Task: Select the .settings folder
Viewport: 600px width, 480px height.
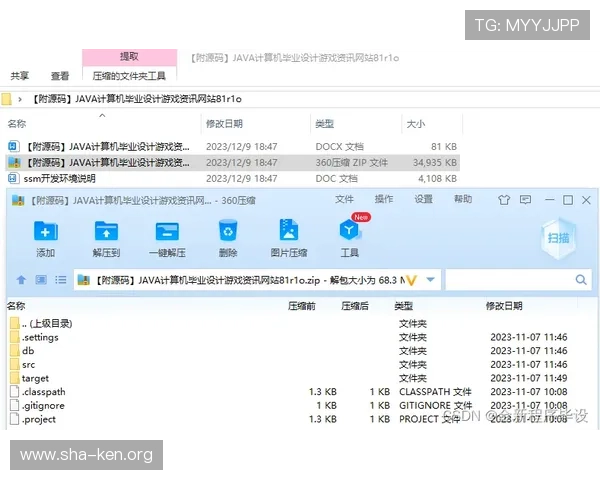Action: pyautogui.click(x=39, y=338)
